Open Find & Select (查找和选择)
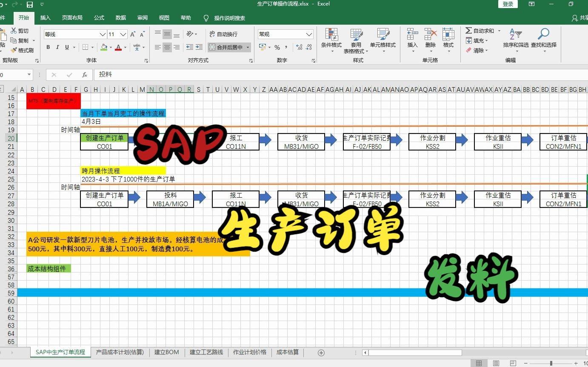The image size is (588, 367). tap(543, 40)
